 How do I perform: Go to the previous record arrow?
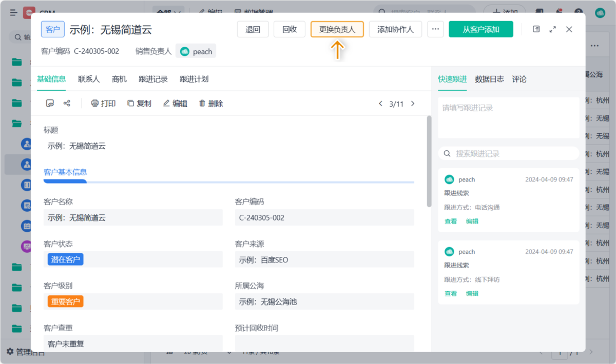380,104
